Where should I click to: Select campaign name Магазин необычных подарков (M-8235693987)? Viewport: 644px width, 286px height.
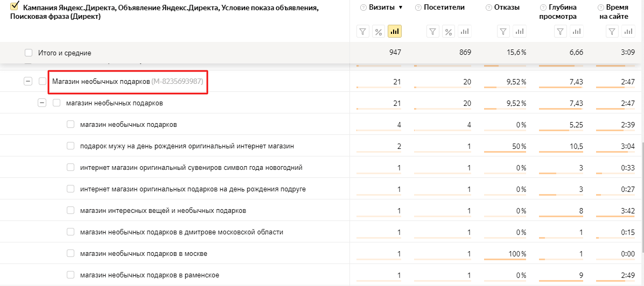(x=127, y=81)
